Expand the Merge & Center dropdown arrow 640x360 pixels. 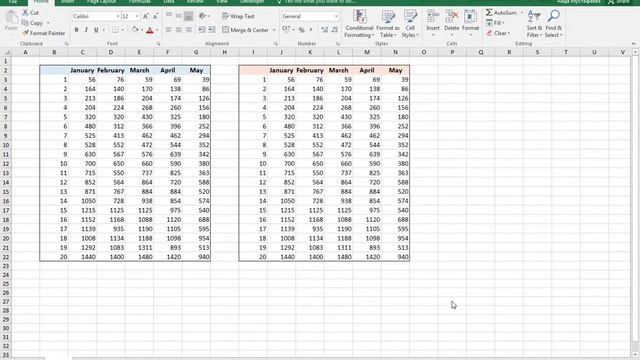click(274, 30)
